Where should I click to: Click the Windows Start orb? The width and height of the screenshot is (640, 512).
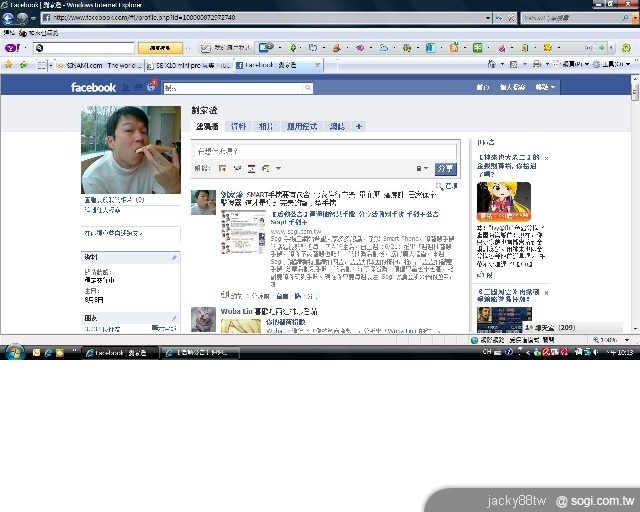click(15, 352)
